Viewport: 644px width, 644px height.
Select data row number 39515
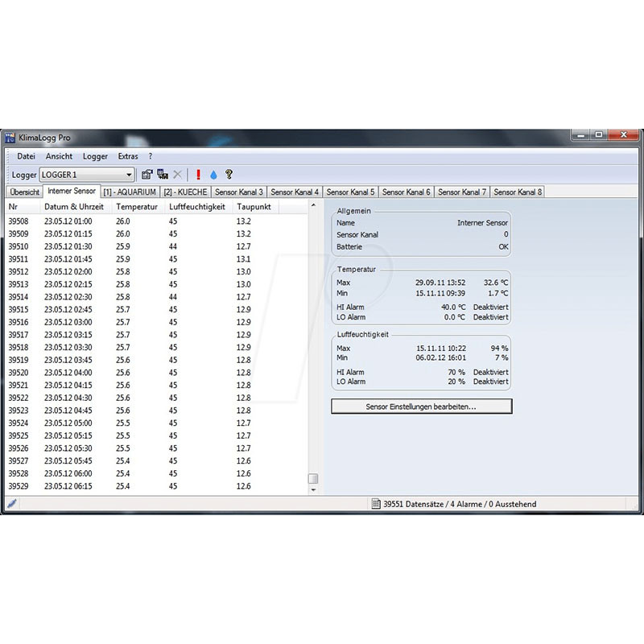pyautogui.click(x=156, y=309)
